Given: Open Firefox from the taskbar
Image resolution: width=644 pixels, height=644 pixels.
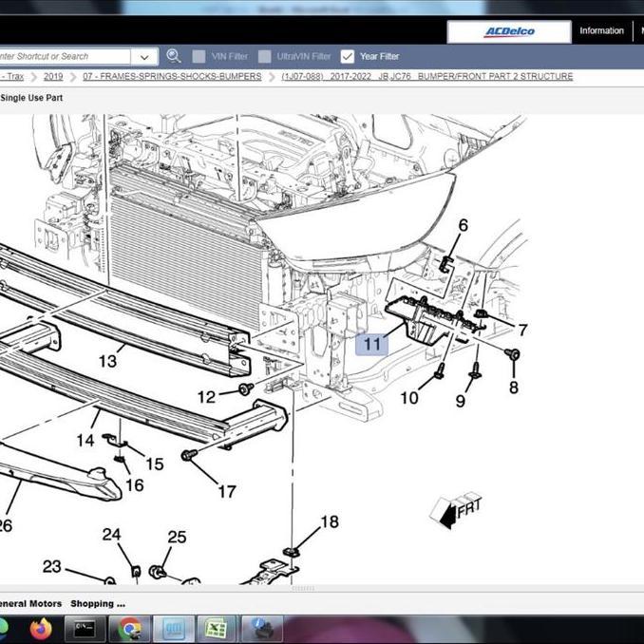Looking at the screenshot, I should (x=41, y=629).
